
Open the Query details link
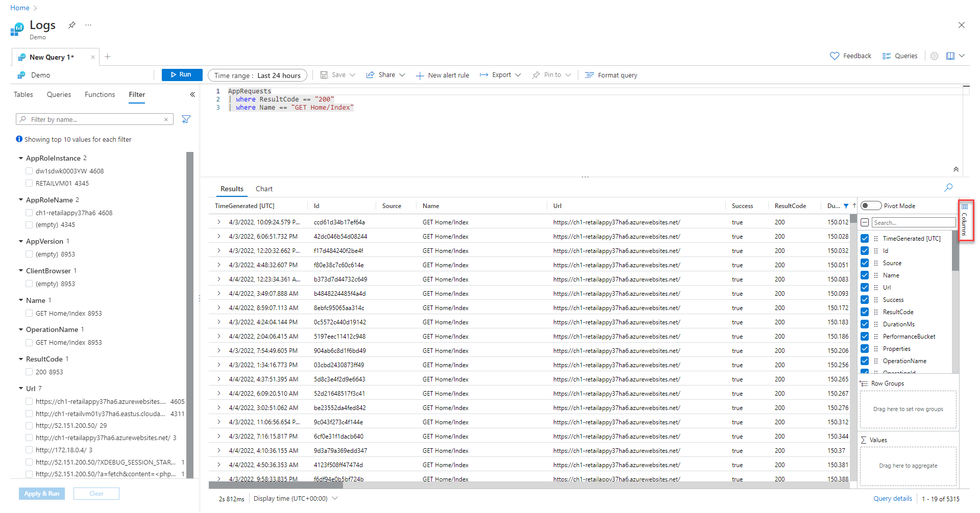[892, 499]
